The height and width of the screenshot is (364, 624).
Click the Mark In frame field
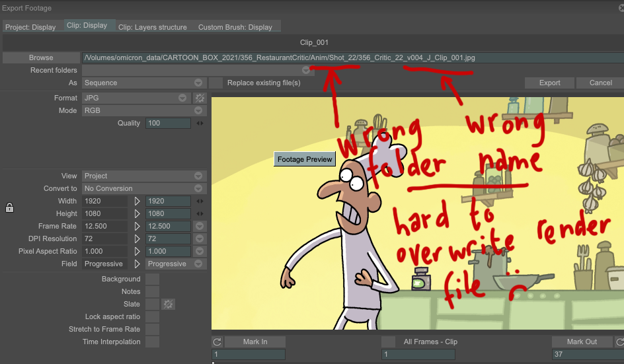click(x=249, y=355)
